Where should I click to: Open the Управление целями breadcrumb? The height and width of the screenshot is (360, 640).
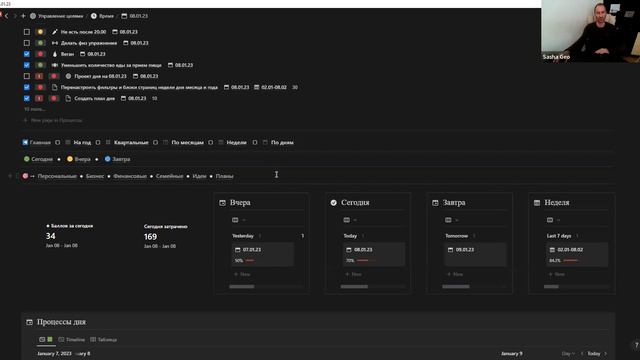tap(56, 16)
